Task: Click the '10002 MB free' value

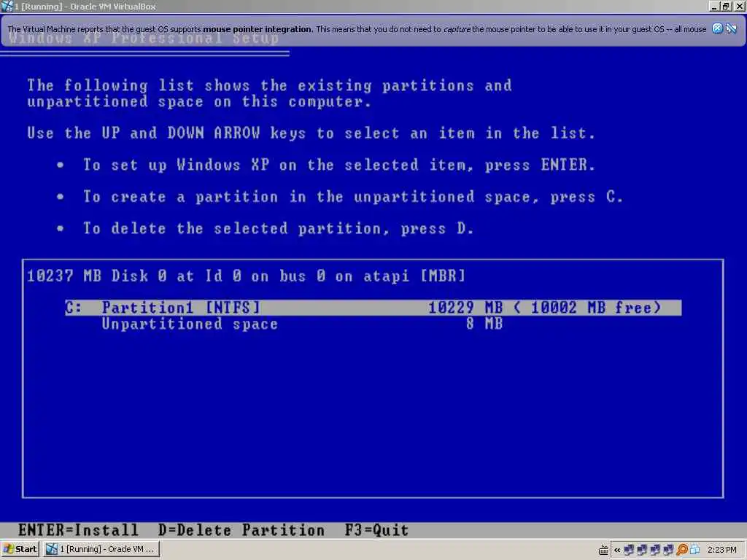Action: click(591, 308)
